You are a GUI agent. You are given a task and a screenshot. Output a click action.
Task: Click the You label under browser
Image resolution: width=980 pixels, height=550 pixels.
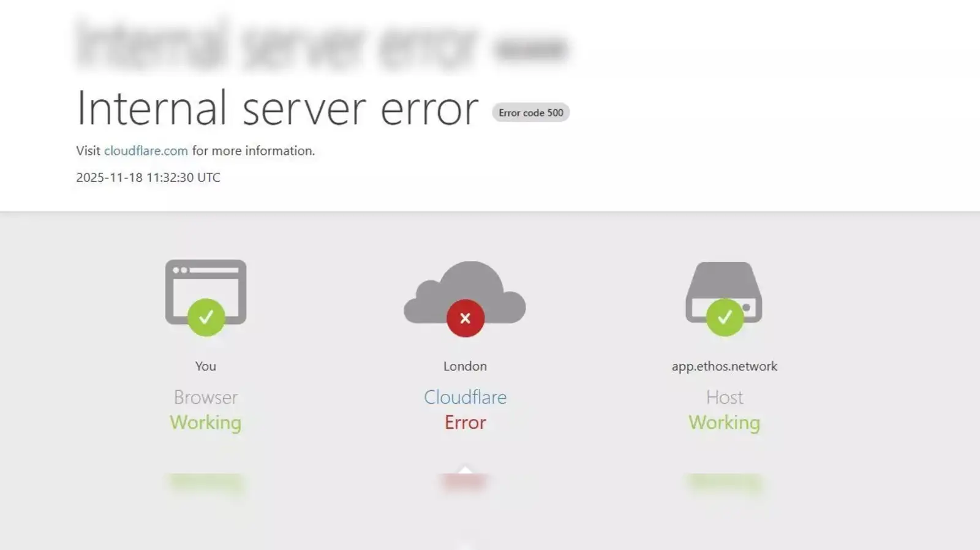click(x=206, y=366)
